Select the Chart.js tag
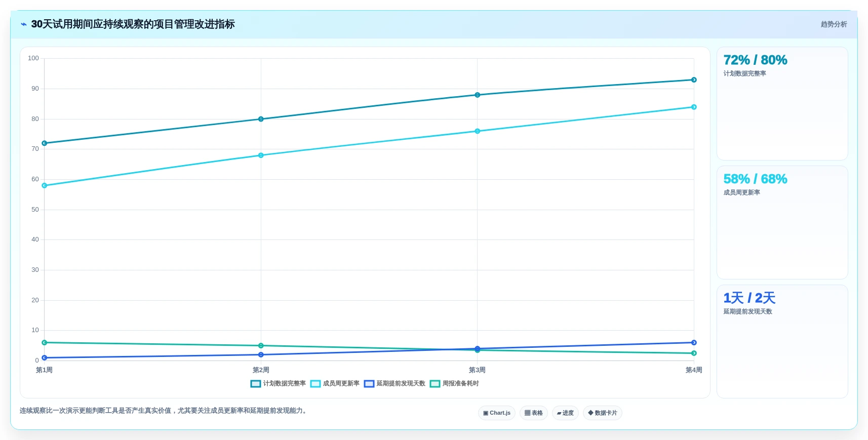Screen dimensions: 868x440 [497, 413]
